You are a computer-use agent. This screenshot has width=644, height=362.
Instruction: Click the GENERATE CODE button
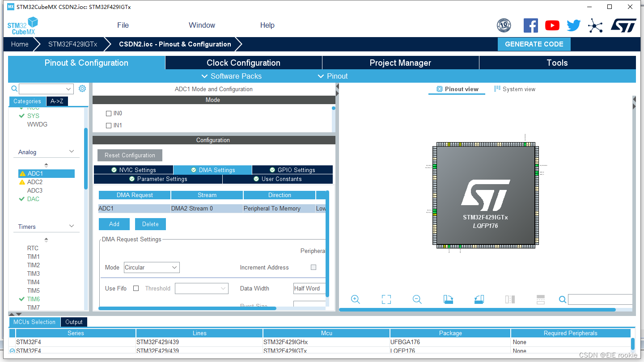(x=534, y=44)
